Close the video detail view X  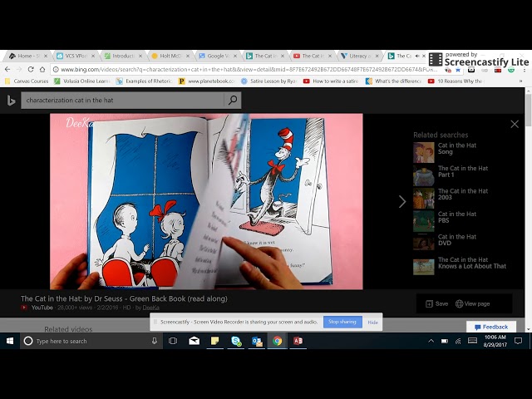coord(515,124)
